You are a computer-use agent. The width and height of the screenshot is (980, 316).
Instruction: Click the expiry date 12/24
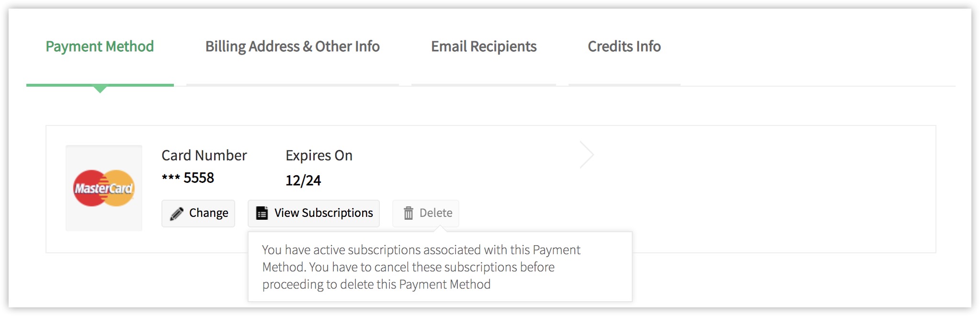303,181
